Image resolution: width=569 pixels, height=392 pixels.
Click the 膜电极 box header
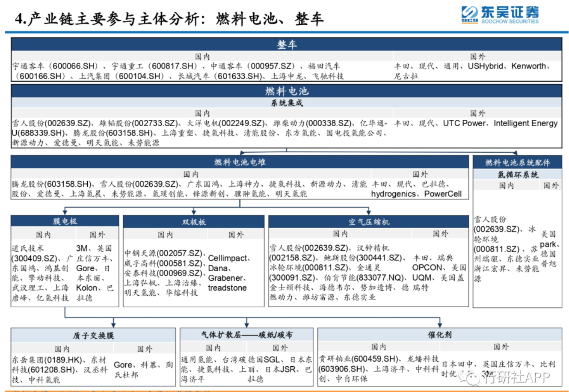coord(65,221)
